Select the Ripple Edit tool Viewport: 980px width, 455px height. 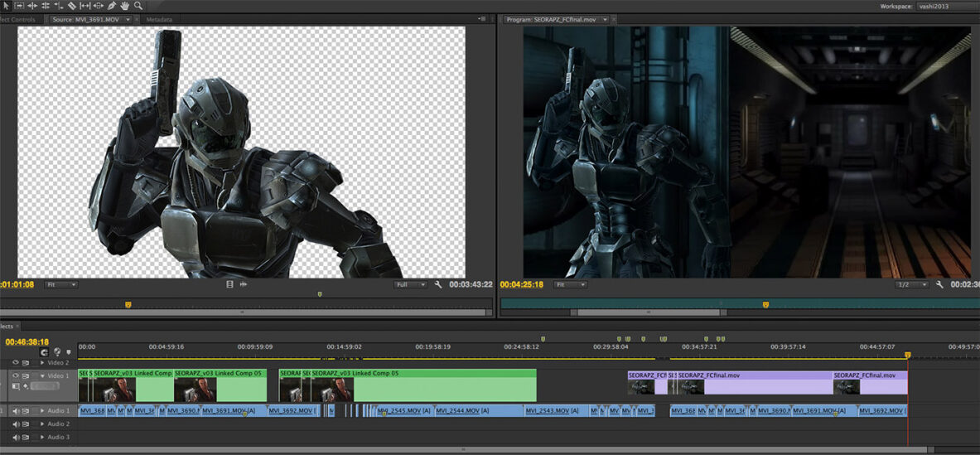click(32, 6)
